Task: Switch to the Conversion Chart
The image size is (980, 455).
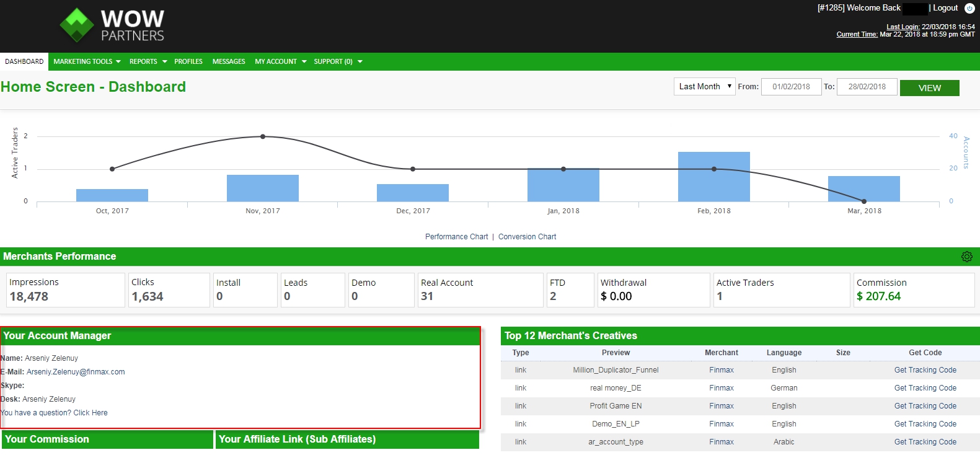Action: (x=527, y=237)
